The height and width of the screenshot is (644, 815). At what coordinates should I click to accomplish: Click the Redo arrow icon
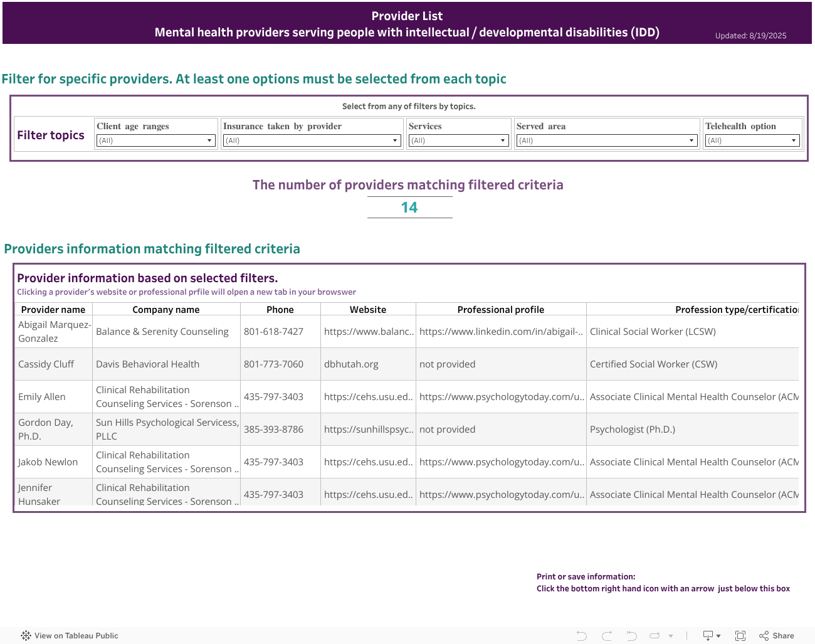pyautogui.click(x=606, y=635)
